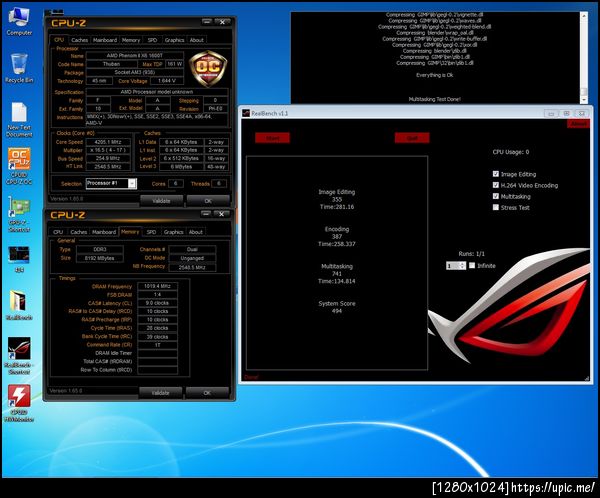
Task: Switch to Caches tab in lower CPU-Z
Action: [78, 232]
